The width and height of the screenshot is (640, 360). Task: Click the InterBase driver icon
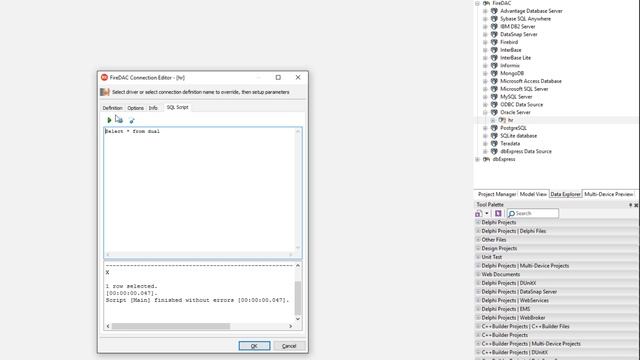coord(494,50)
